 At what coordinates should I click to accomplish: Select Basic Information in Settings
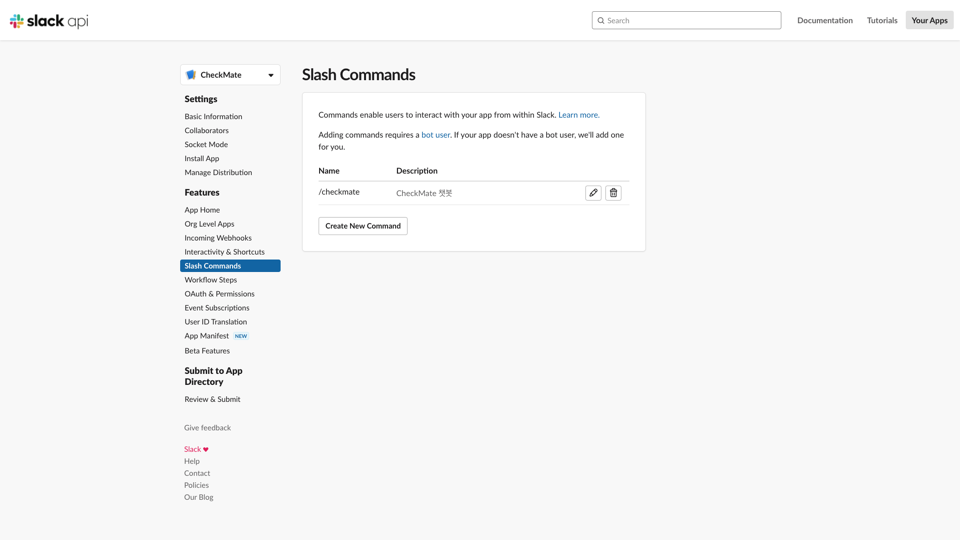pyautogui.click(x=213, y=116)
